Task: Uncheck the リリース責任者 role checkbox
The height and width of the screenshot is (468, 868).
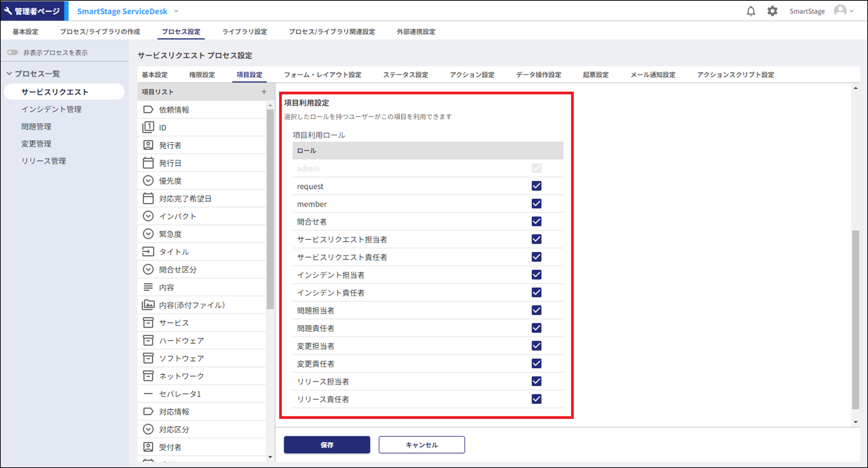Action: click(536, 399)
